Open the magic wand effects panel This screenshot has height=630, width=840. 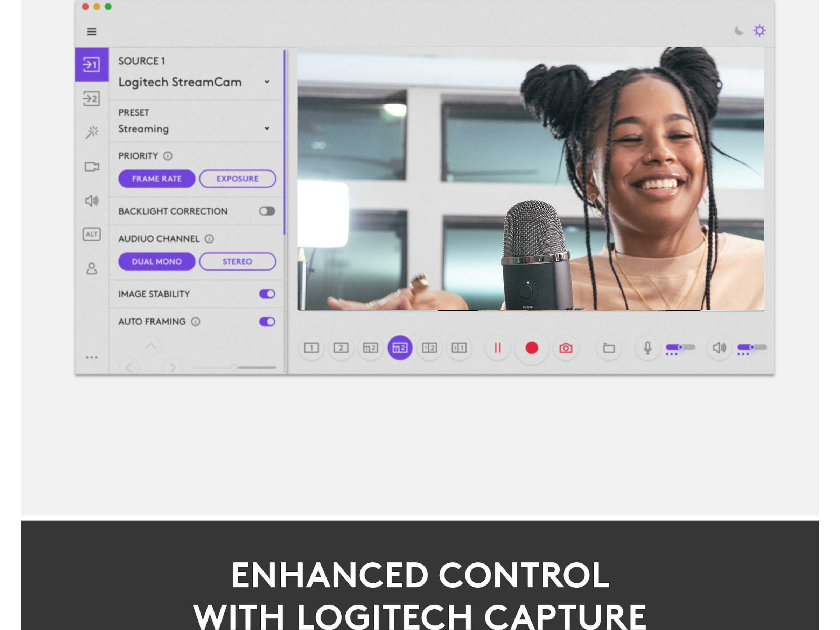[91, 133]
